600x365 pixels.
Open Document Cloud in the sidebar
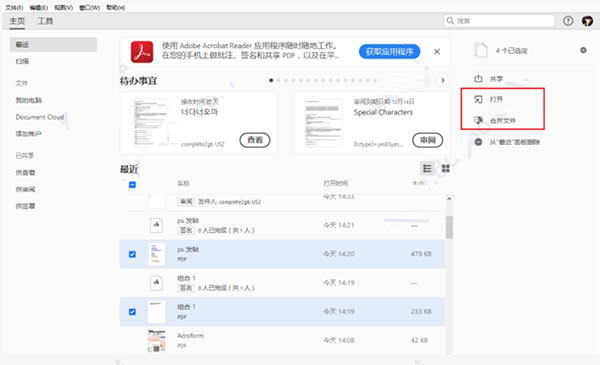click(x=40, y=117)
